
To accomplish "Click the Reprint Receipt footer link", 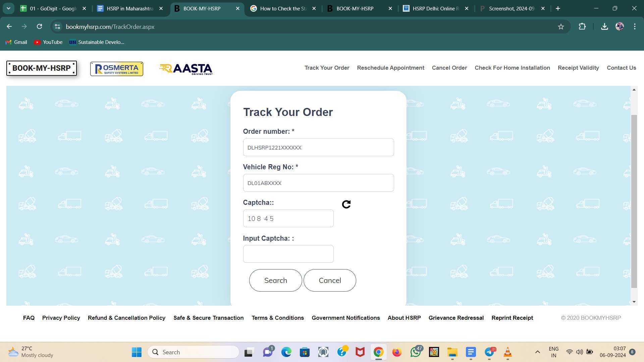I will click(x=512, y=317).
